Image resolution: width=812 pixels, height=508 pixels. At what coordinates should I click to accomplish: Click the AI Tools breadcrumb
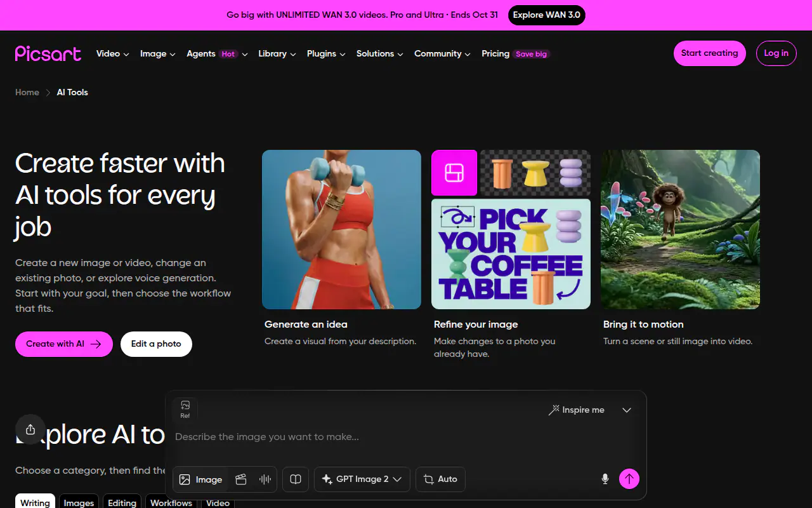(x=72, y=93)
